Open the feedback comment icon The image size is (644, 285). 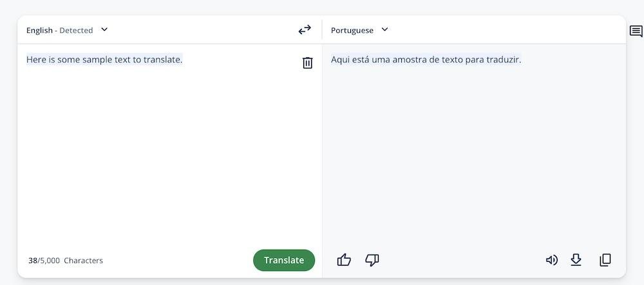(x=636, y=31)
